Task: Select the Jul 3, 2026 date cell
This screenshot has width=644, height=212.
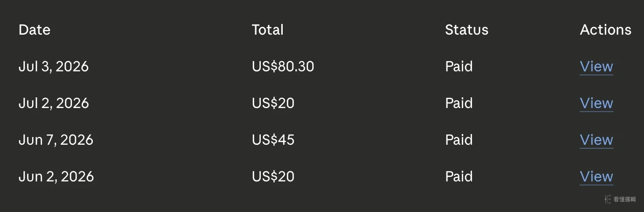Action: [x=54, y=67]
